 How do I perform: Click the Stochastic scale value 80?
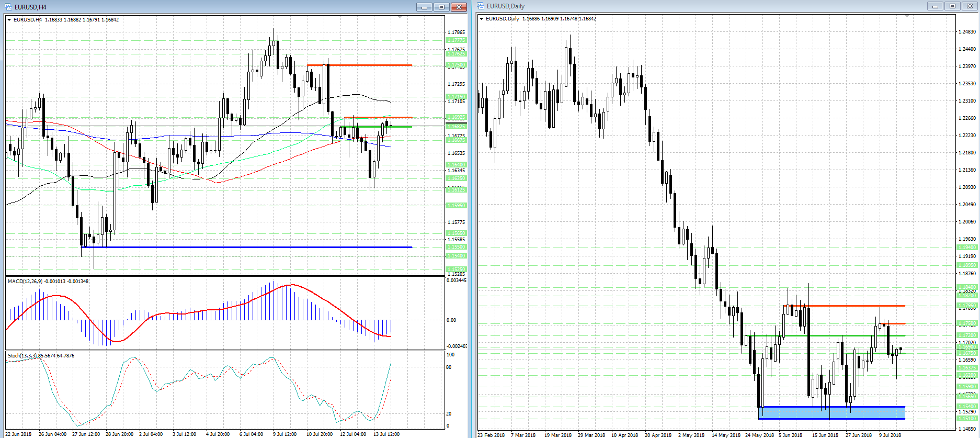[449, 367]
